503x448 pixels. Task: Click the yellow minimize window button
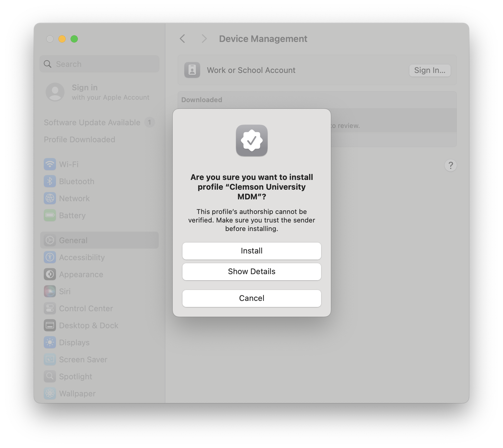[x=62, y=39]
